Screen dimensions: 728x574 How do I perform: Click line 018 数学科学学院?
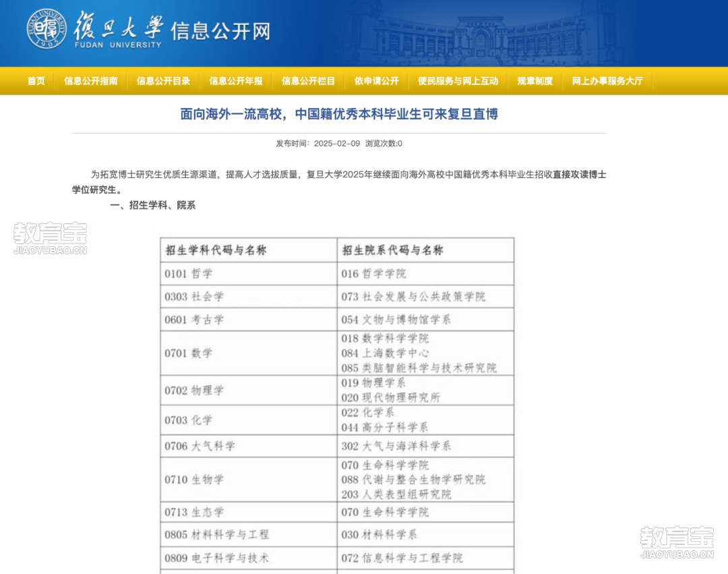(x=385, y=338)
